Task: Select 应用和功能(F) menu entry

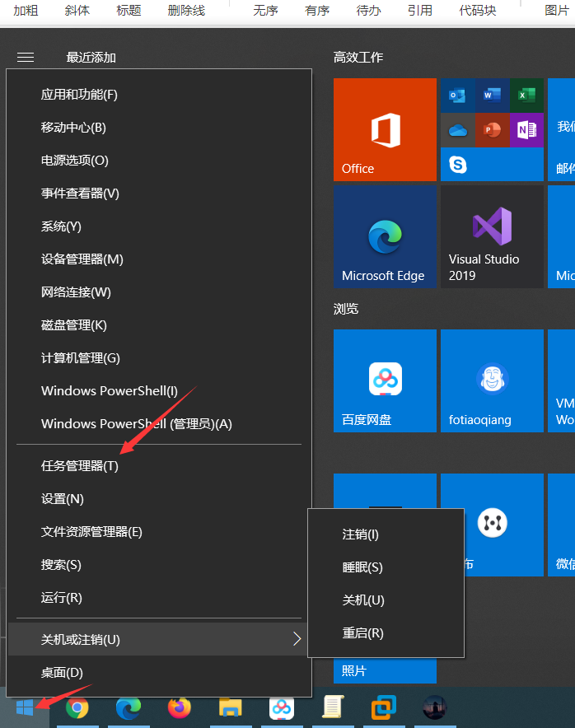Action: point(159,95)
